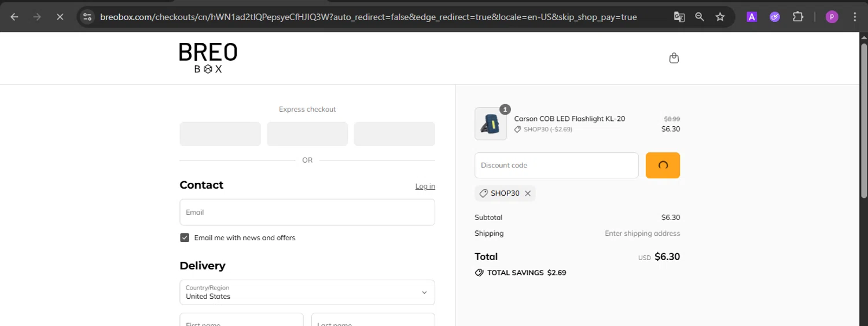Screen dimensions: 868x326
Task: Click the Email input field
Action: pyautogui.click(x=307, y=212)
